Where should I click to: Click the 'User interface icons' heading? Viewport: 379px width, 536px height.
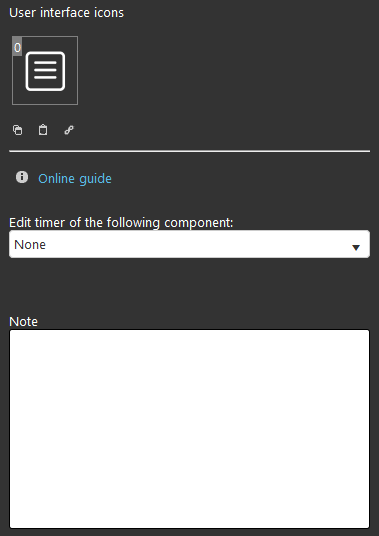[66, 13]
